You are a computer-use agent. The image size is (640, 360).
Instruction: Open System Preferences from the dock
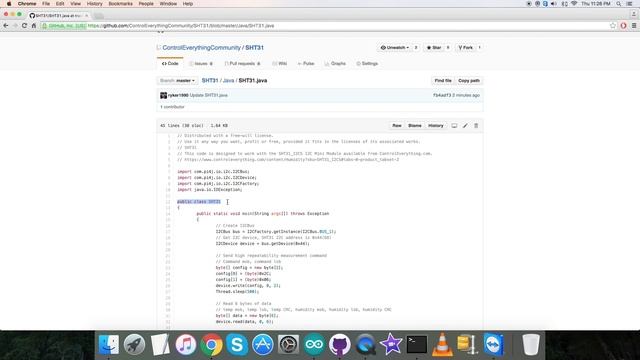pos(288,344)
